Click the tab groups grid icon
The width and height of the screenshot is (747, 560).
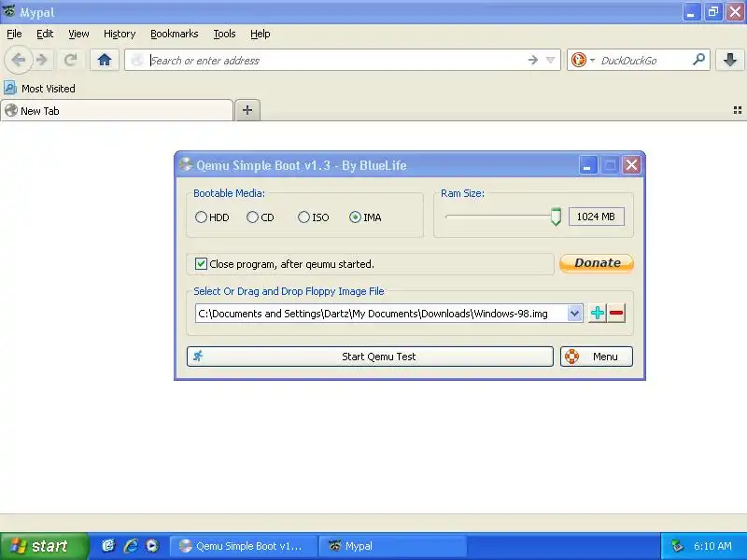tap(738, 110)
